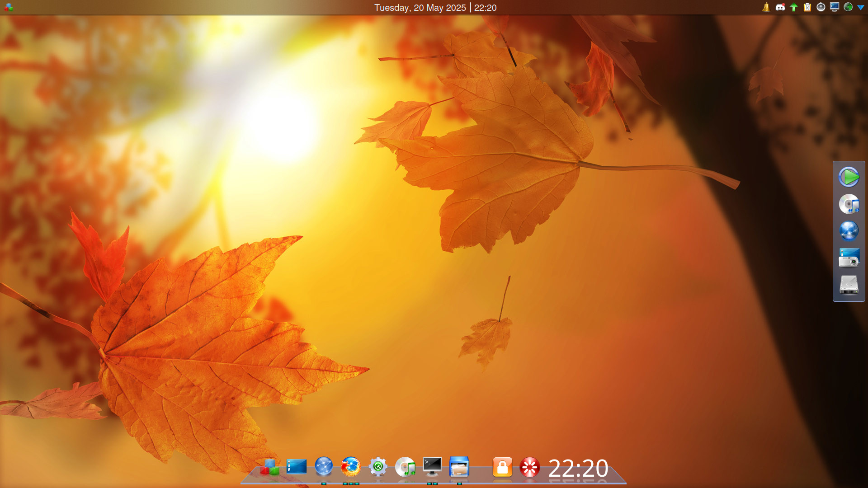Click the red leave-session icon in the dock
The width and height of the screenshot is (868, 488).
pyautogui.click(x=530, y=467)
